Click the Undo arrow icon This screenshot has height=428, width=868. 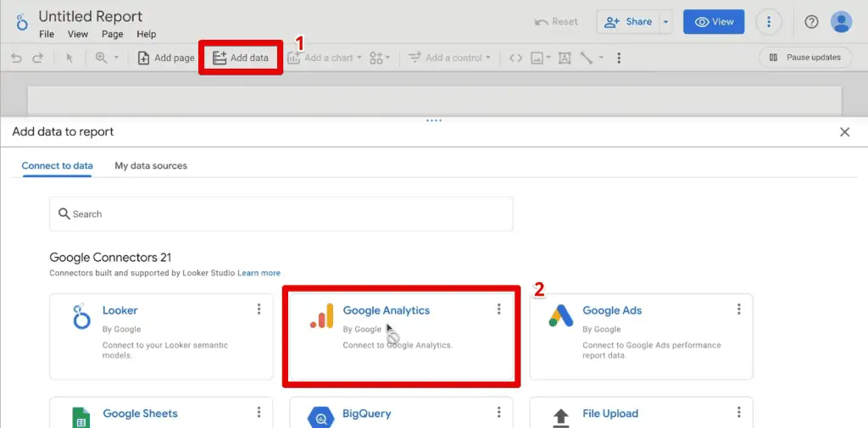tap(16, 58)
